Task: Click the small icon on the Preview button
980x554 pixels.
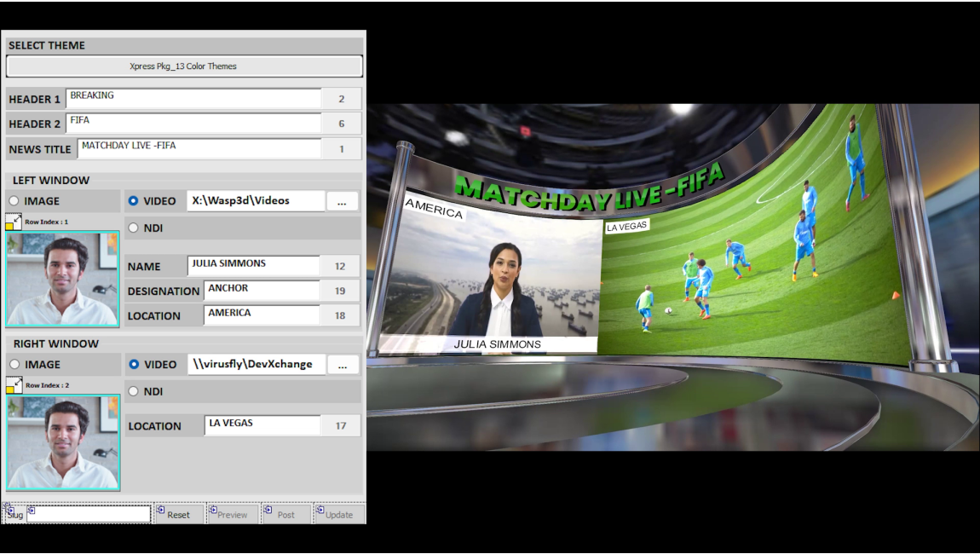Action: (x=213, y=510)
